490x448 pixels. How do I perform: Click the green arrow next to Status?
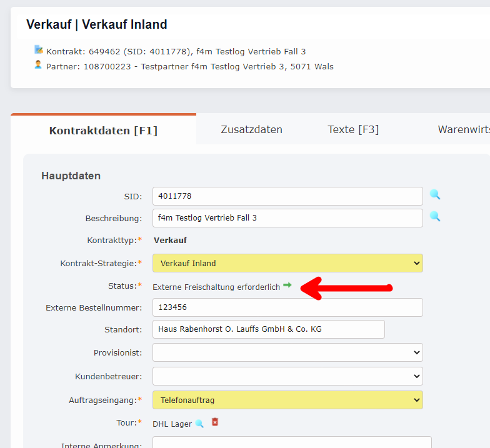tap(287, 285)
